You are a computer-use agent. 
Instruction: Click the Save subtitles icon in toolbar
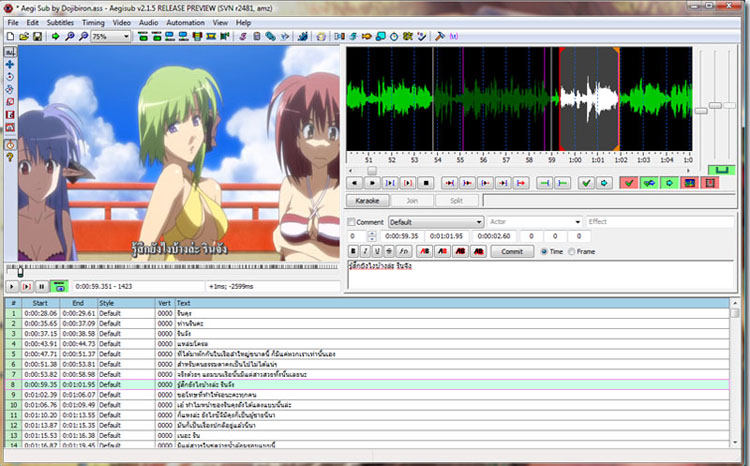(37, 36)
